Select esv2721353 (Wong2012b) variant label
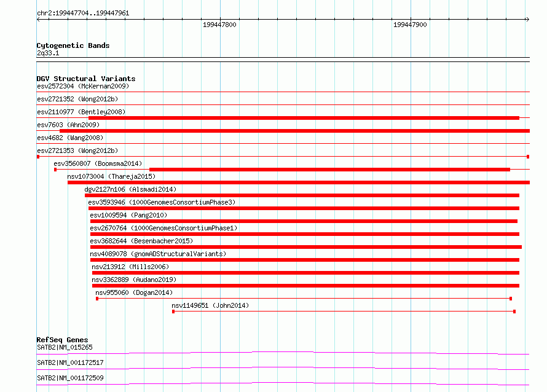Image resolution: width=547 pixels, height=392 pixels. click(77, 151)
